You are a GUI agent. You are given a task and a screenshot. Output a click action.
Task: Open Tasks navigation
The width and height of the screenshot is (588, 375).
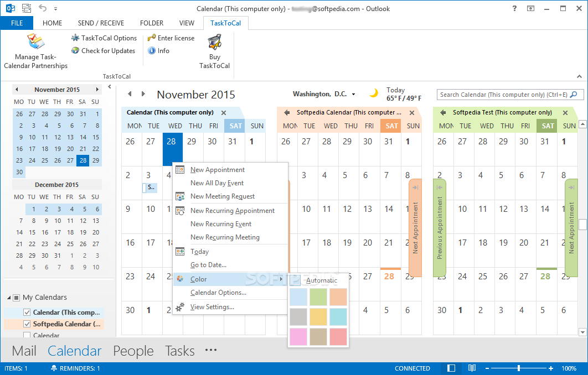coord(179,351)
